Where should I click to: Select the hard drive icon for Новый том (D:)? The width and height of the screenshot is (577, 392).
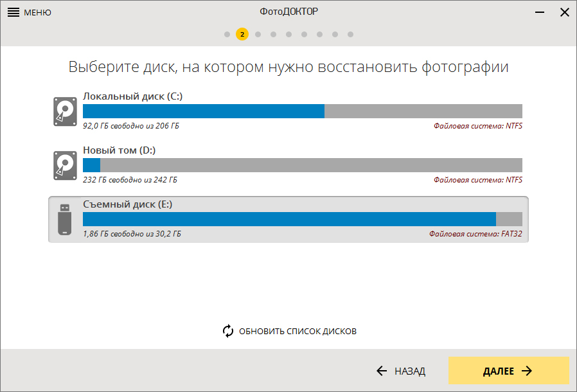pos(65,165)
